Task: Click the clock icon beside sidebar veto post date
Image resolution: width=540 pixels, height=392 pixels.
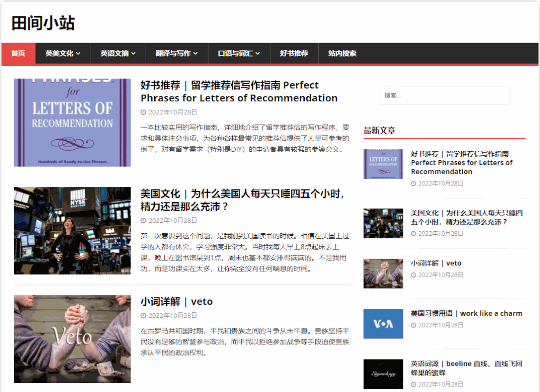Action: coord(414,274)
